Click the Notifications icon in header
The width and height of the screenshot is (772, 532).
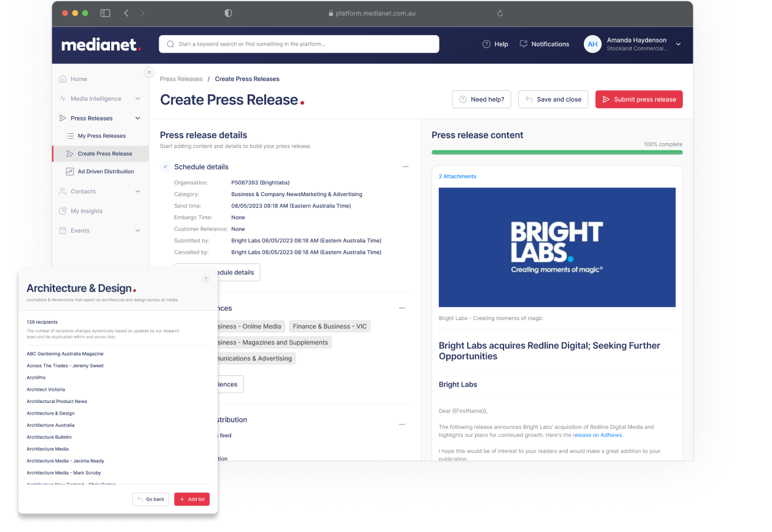(524, 44)
